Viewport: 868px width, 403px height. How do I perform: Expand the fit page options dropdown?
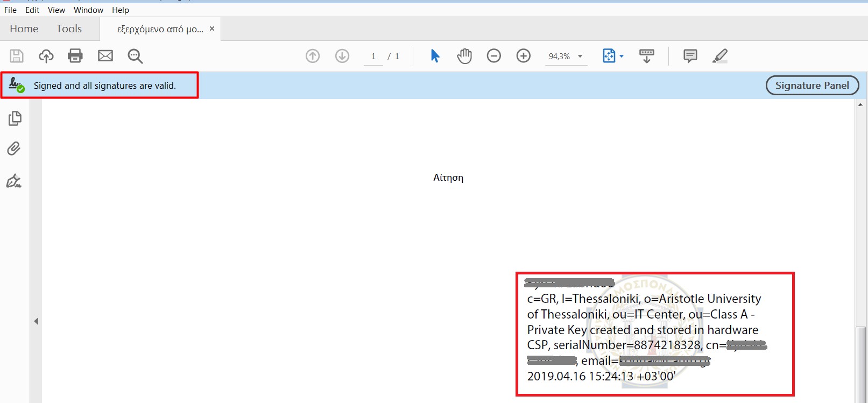tap(622, 56)
